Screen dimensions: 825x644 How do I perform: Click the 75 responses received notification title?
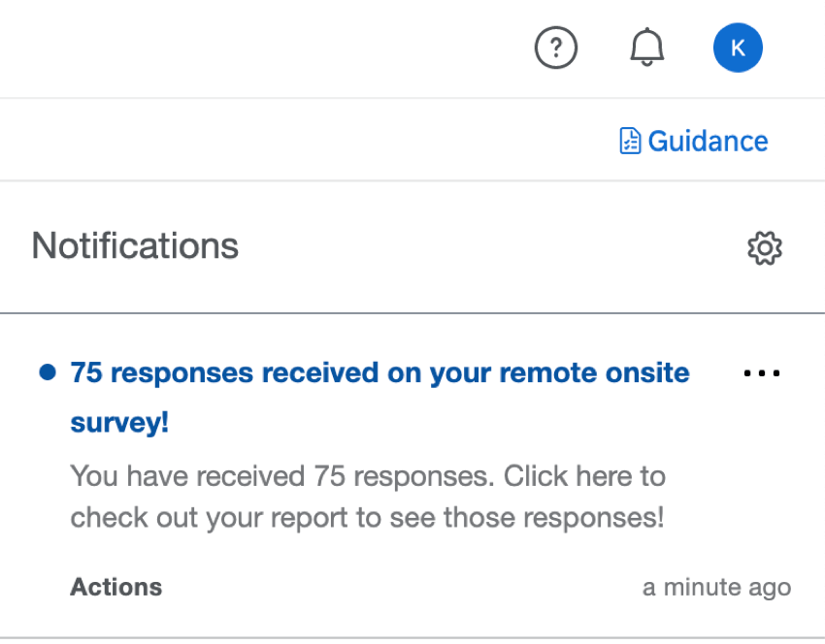378,372
